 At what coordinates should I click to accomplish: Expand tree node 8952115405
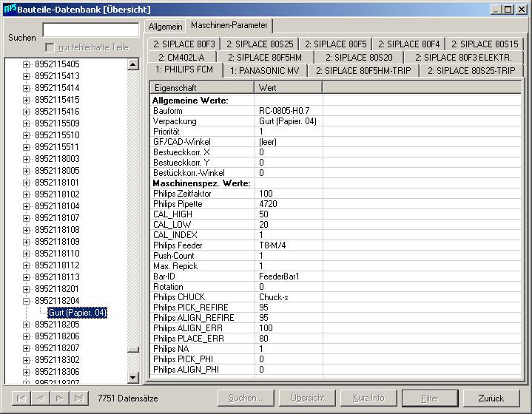click(x=26, y=64)
